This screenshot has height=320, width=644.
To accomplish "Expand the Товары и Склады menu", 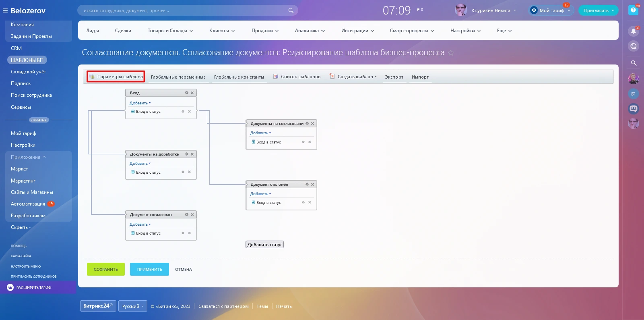I will pyautogui.click(x=170, y=31).
